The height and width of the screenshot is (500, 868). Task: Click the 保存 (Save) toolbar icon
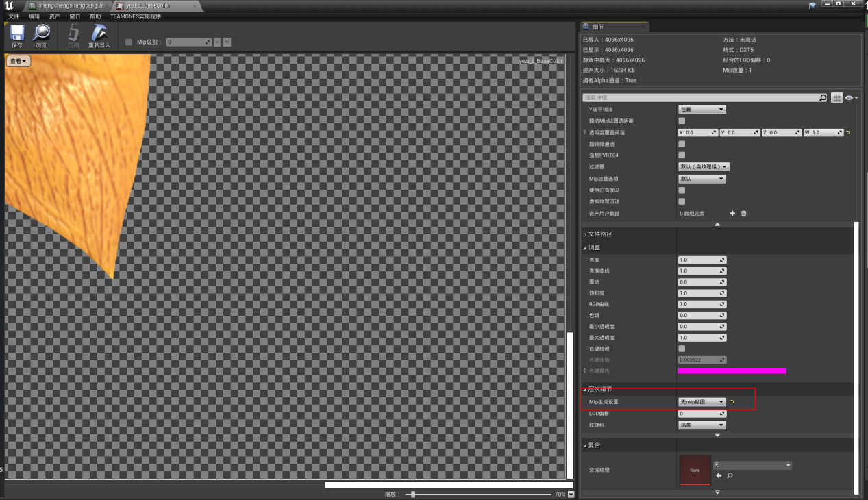pyautogui.click(x=17, y=36)
